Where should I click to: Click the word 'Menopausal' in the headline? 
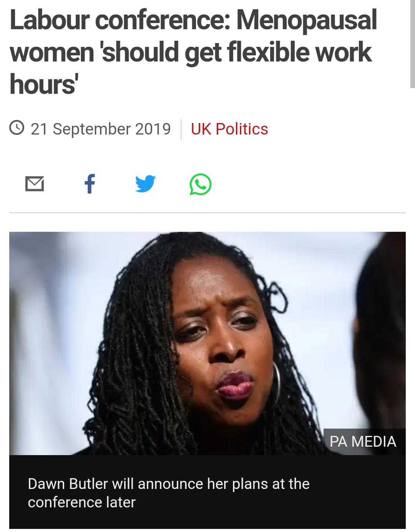pyautogui.click(x=307, y=20)
